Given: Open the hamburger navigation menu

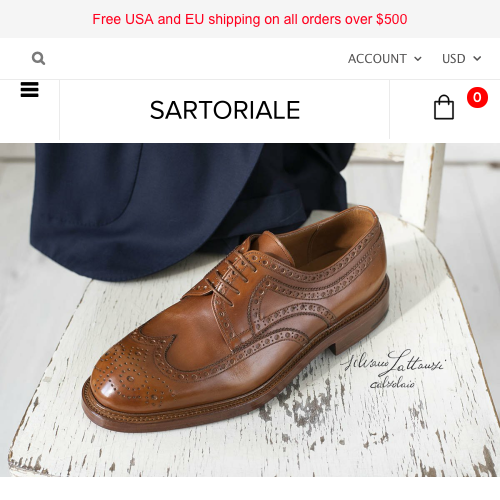Looking at the screenshot, I should click(x=30, y=90).
